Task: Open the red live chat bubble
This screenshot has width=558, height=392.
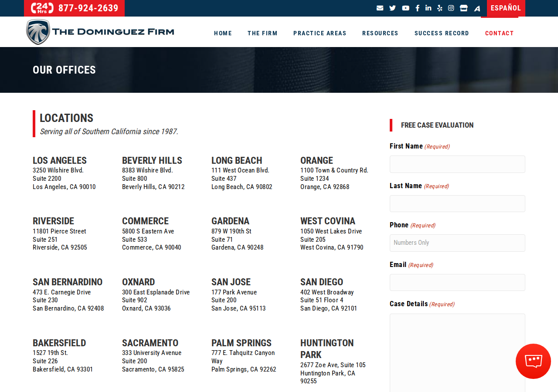Action: coord(533,361)
